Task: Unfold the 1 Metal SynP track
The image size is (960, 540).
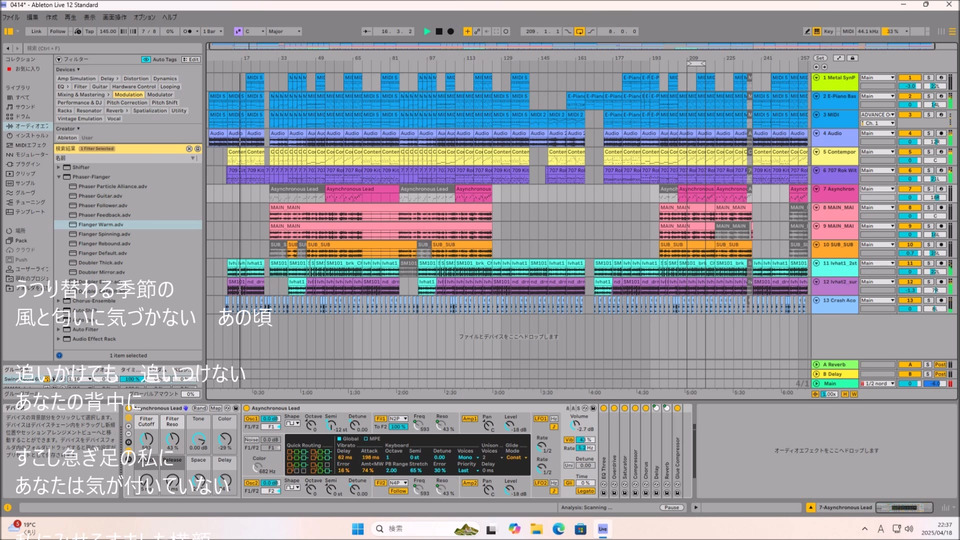Action: pyautogui.click(x=816, y=78)
